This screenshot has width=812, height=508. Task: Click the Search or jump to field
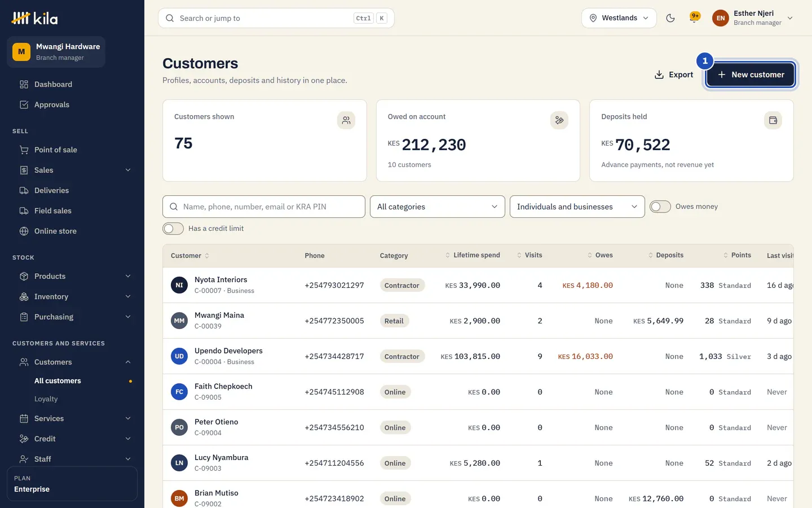[276, 18]
